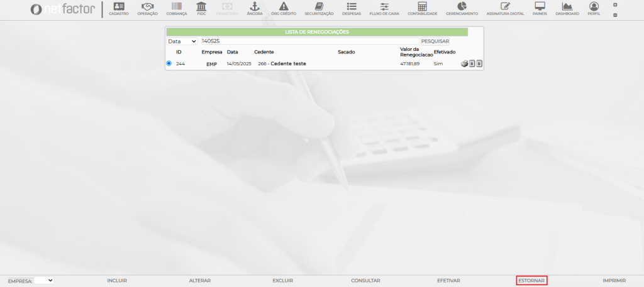Open the FIDC bank icon

(201, 7)
